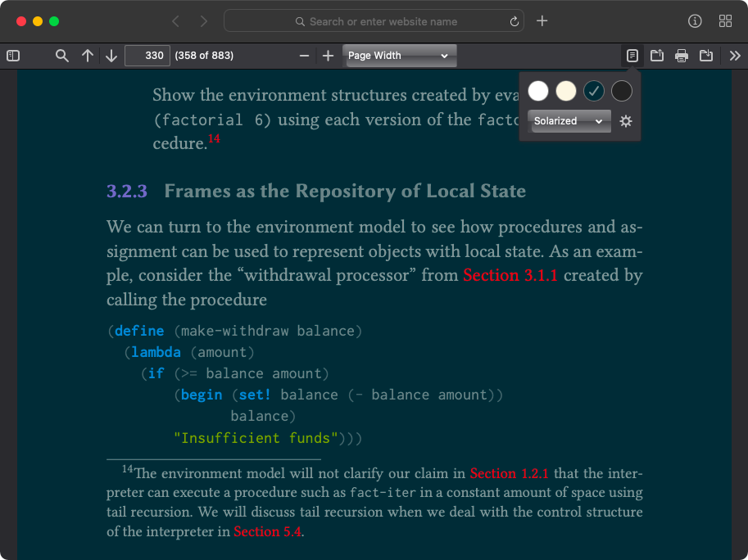The width and height of the screenshot is (748, 560).
Task: Click the begin keyword in code
Action: pos(202,395)
